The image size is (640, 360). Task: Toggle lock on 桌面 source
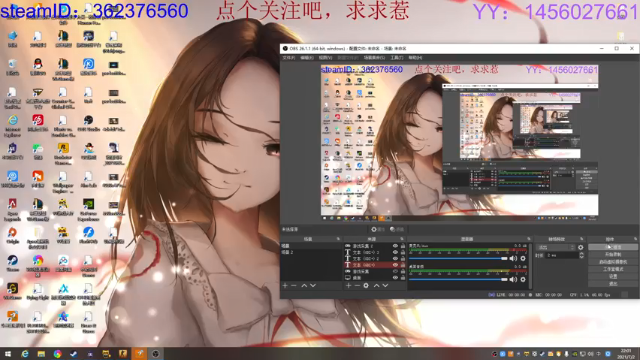pos(402,278)
